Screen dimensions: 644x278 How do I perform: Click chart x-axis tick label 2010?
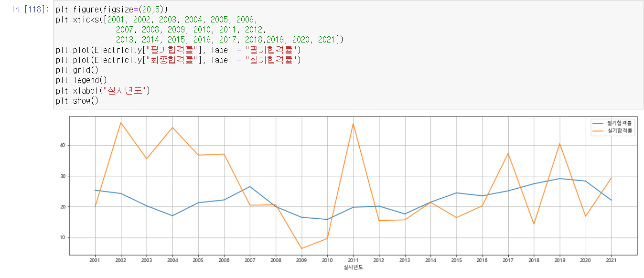coord(327,260)
